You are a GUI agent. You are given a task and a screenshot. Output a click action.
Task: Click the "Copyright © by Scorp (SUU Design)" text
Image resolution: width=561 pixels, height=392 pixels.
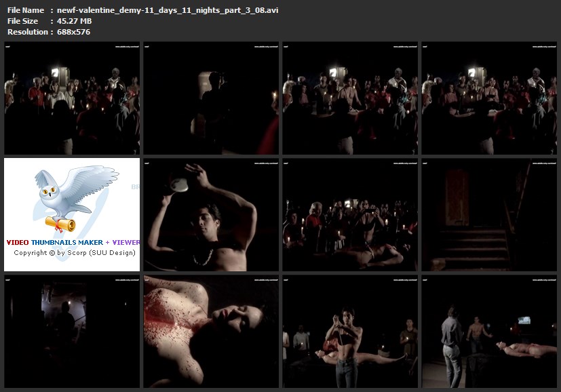(75, 252)
